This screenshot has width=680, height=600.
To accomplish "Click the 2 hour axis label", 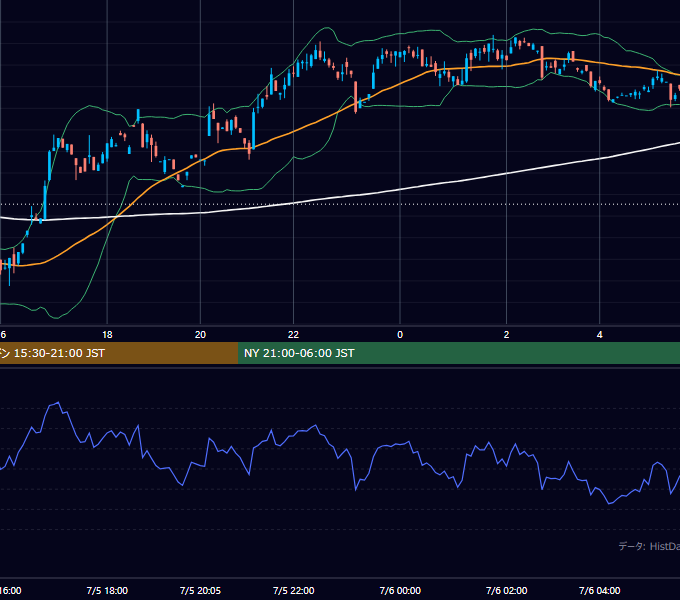I will click(506, 335).
